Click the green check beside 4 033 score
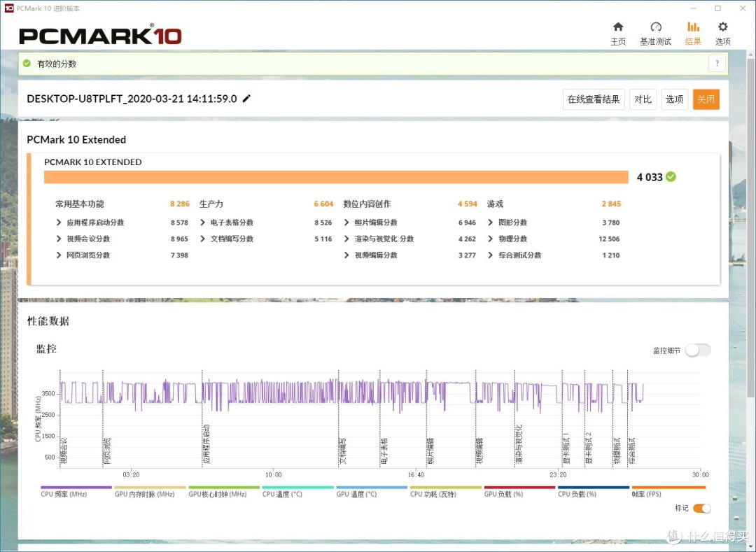 click(671, 177)
